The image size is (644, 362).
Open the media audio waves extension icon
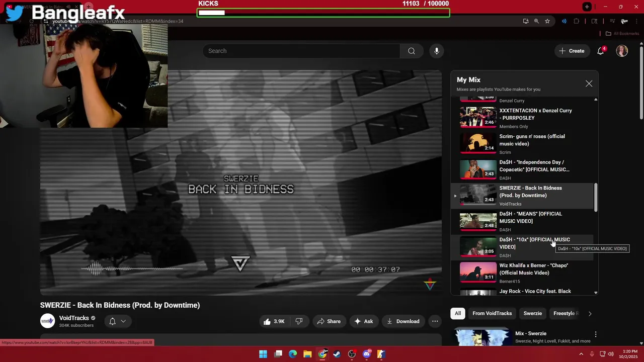coord(564,21)
